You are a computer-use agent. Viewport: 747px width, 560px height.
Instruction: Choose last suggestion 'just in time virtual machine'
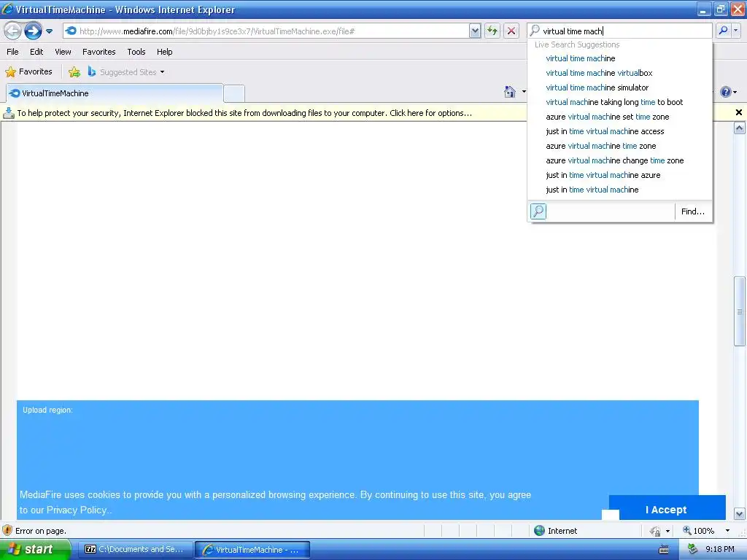[592, 190]
